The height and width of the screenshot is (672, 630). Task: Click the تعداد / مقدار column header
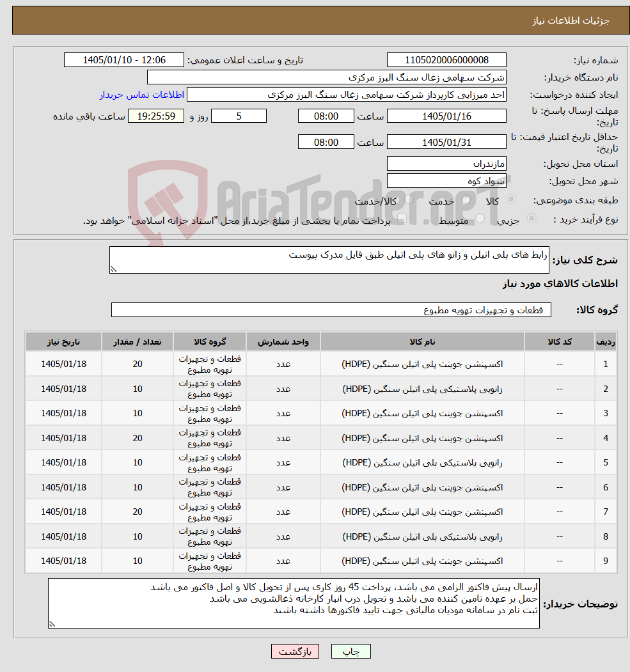137,341
